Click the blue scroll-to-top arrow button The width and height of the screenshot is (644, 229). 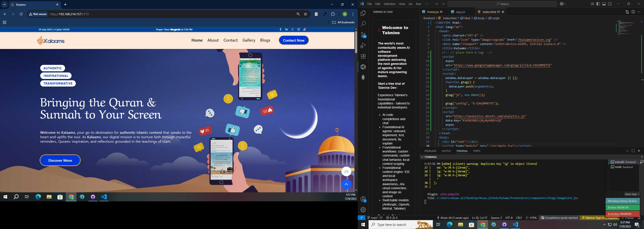point(346,184)
